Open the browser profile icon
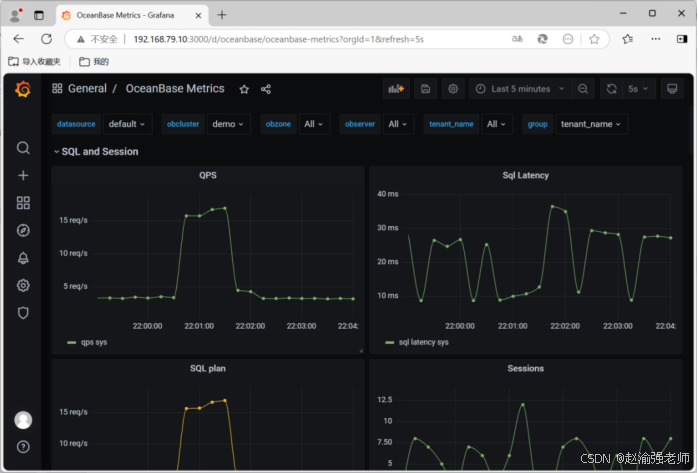 [16, 15]
